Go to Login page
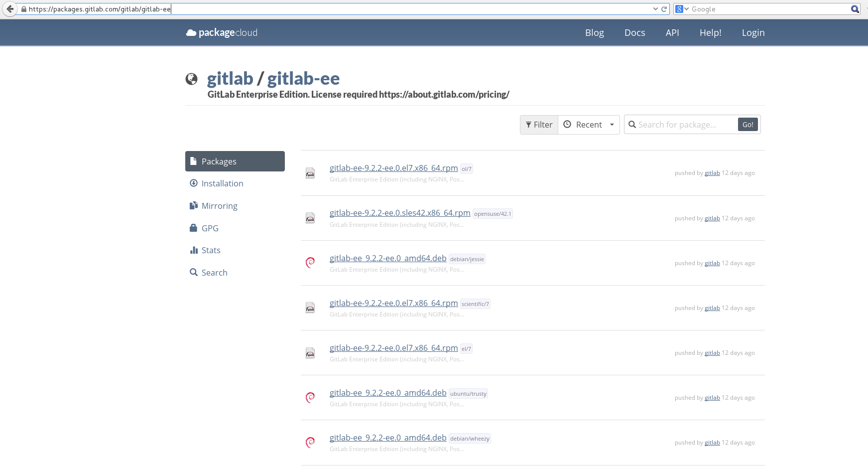This screenshot has height=467, width=868. [x=753, y=32]
